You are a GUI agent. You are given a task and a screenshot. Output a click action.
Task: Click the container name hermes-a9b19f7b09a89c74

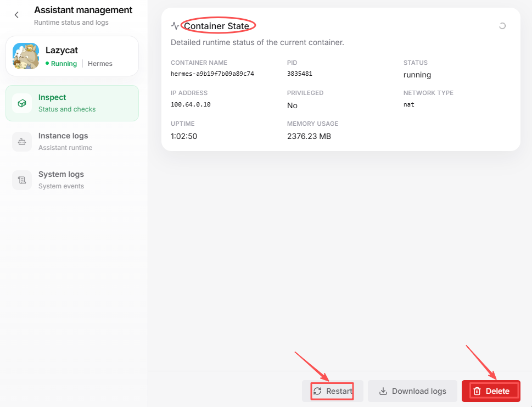(x=212, y=74)
